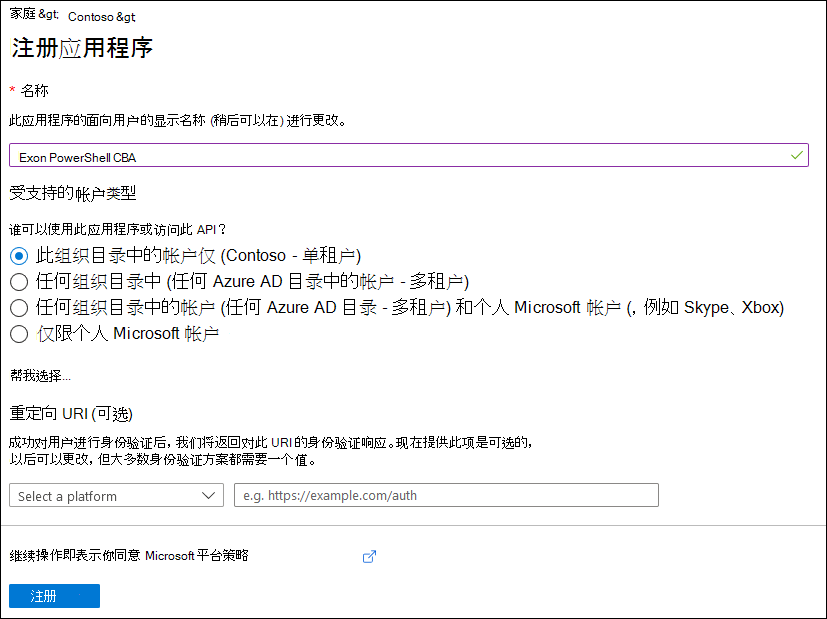Click the green checkmark in the name field
827x619 pixels.
coord(796,155)
